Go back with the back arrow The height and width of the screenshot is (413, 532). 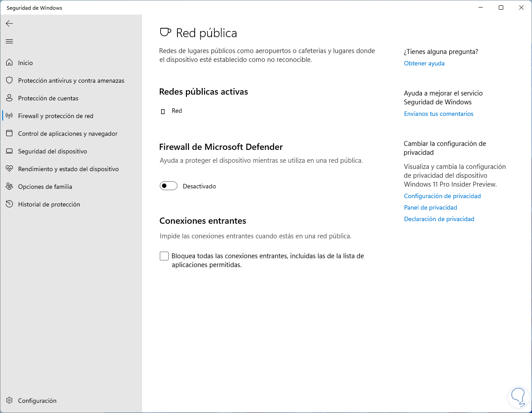point(9,23)
